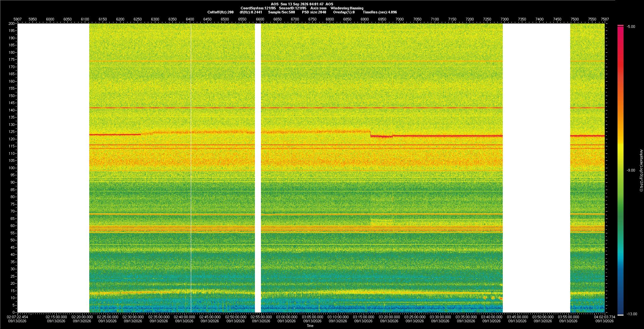Click the thin white vertical line near 02:41
Image resolution: width=644 pixels, height=329 pixels.
coord(191,168)
